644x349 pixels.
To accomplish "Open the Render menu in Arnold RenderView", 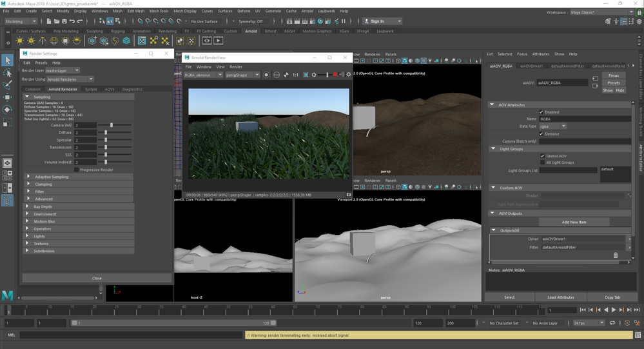I will [236, 66].
